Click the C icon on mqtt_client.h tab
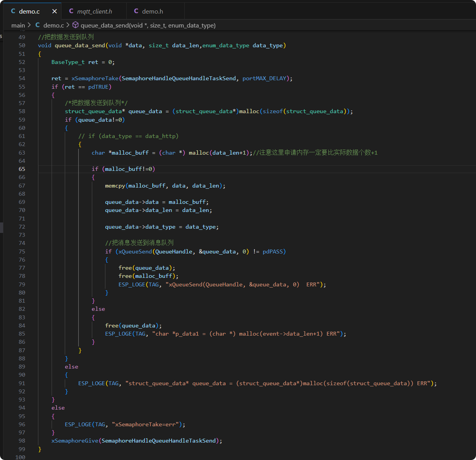The image size is (476, 460). click(x=71, y=11)
